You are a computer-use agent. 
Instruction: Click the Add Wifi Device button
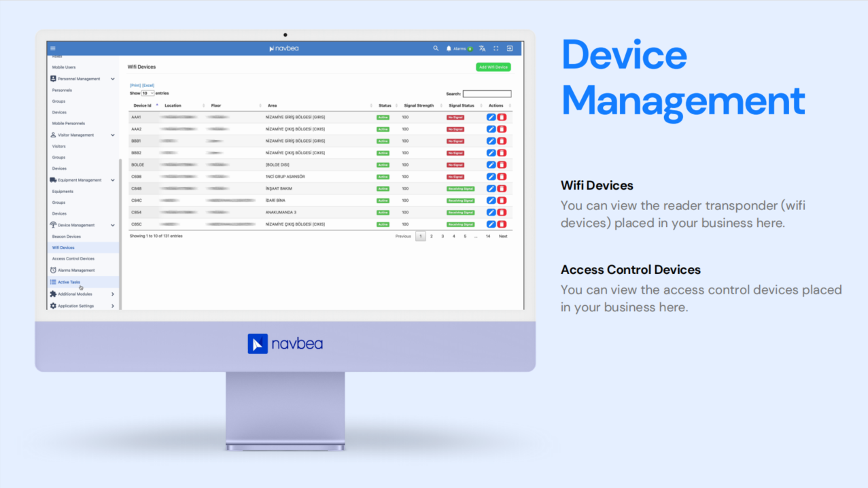tap(493, 67)
